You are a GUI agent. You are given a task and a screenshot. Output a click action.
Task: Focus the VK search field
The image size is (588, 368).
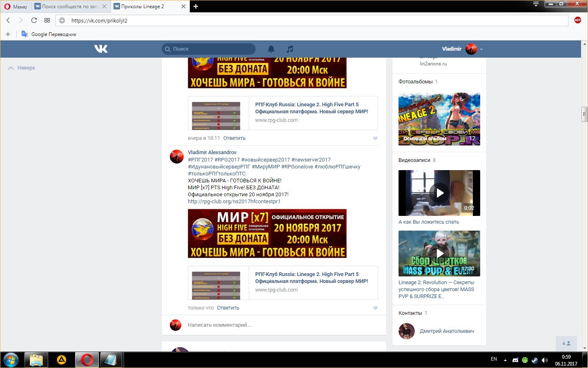point(209,49)
